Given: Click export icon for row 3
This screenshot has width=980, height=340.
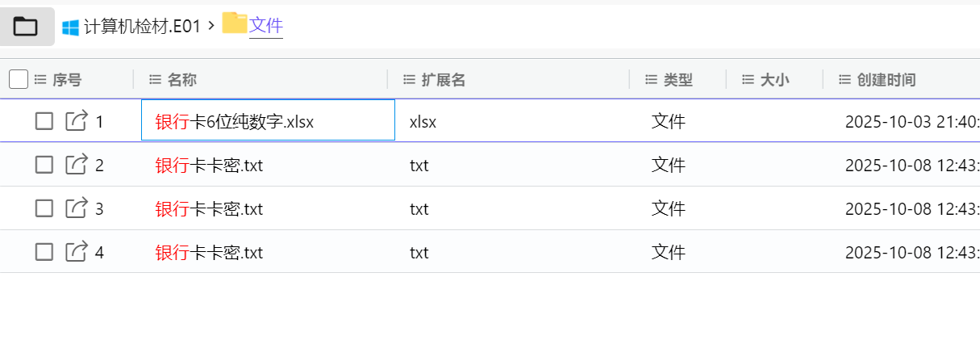Looking at the screenshot, I should 76,208.
